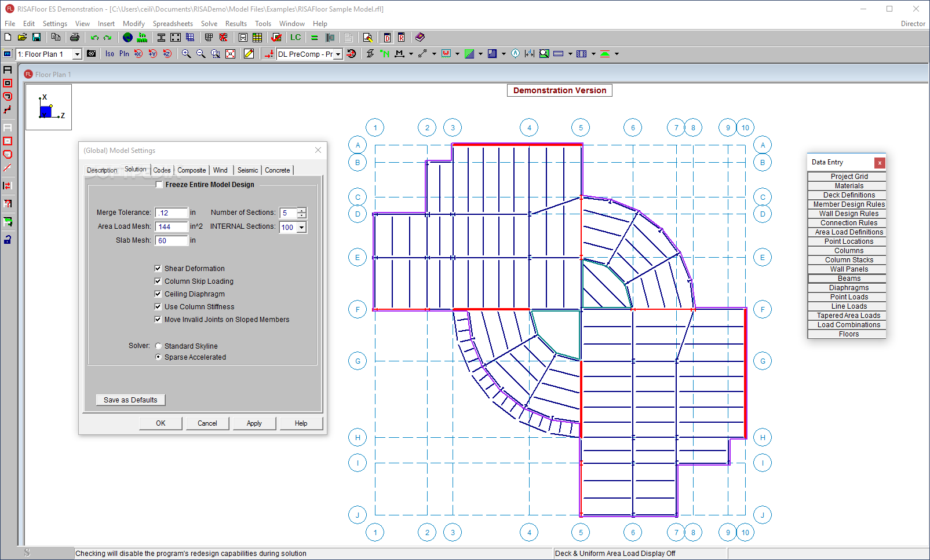Screen dimensions: 930x560
Task: Save the model with the floppy disk icon
Action: coord(37,37)
